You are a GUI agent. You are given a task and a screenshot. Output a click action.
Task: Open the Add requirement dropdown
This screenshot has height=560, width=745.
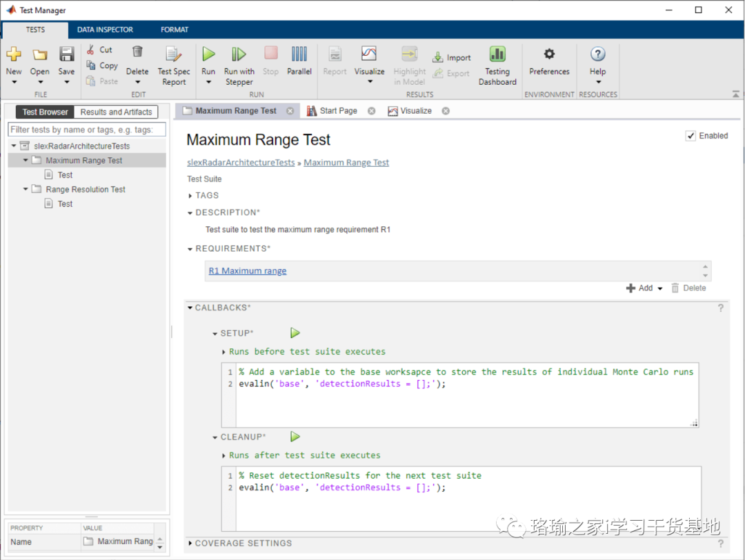pos(660,288)
